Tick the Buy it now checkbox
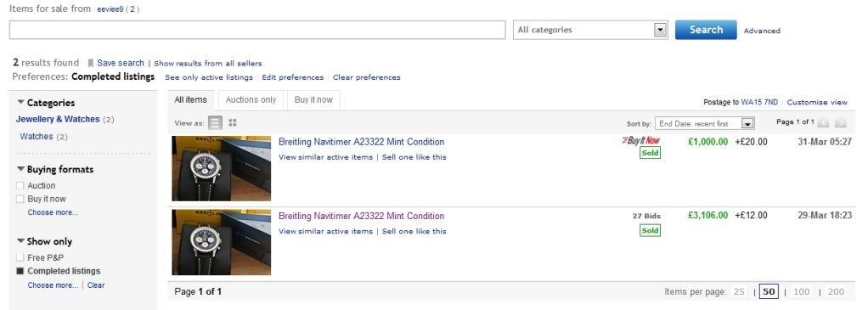Viewport: 868px width, 310px height. click(20, 199)
